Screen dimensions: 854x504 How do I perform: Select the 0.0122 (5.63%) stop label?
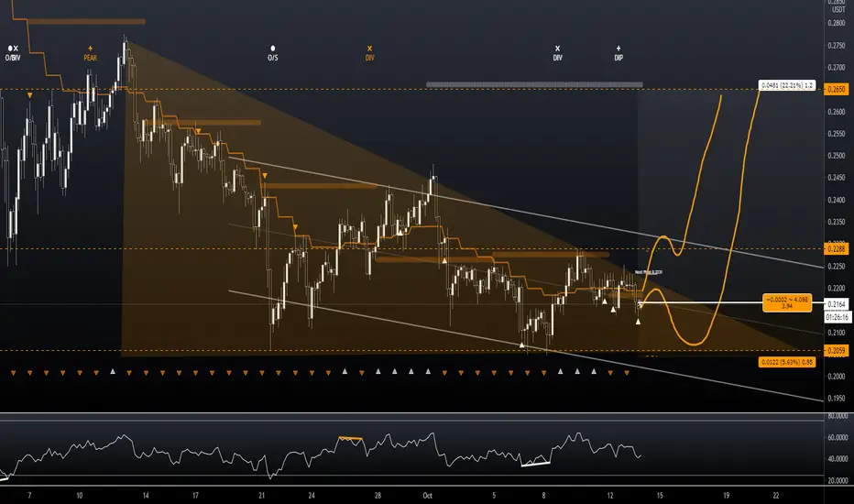[x=787, y=362]
